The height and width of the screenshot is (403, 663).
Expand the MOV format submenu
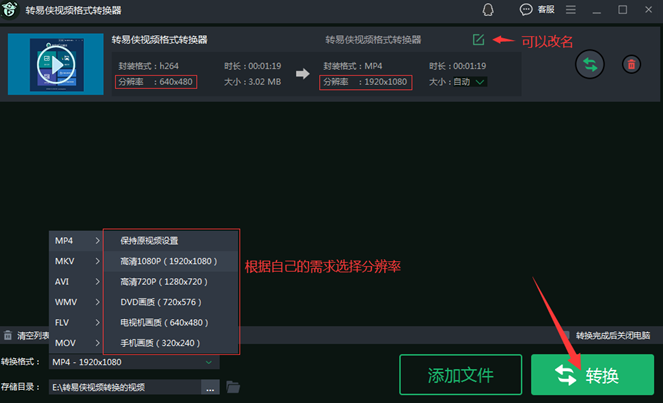click(x=76, y=343)
